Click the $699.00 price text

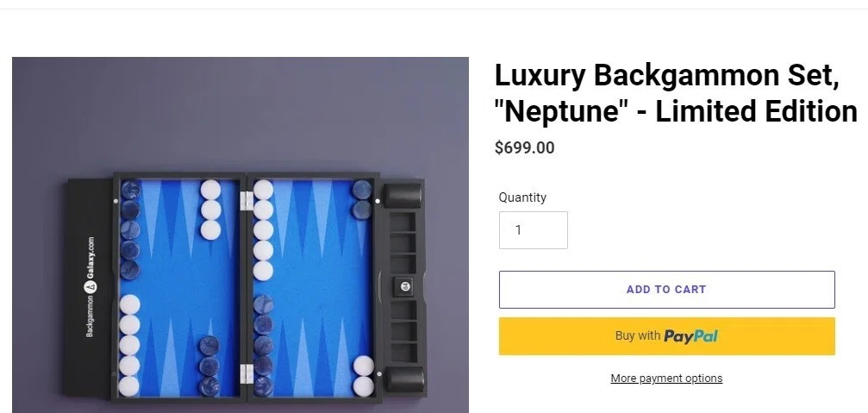tap(524, 147)
